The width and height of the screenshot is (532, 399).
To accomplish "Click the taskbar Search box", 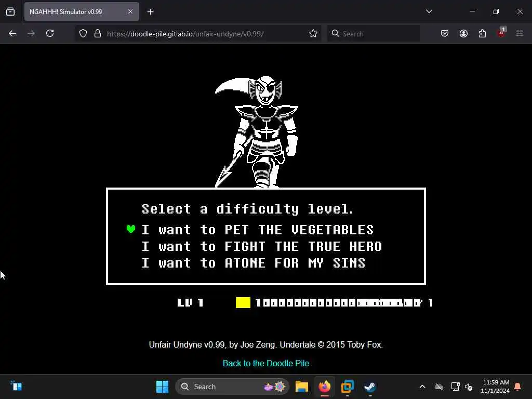I will [x=232, y=387].
